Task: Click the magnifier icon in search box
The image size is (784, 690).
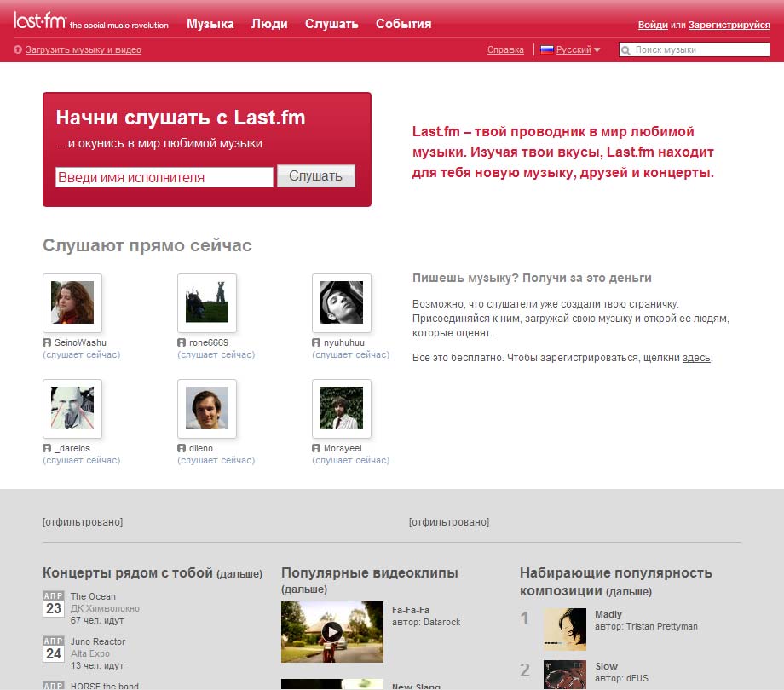Action: [626, 50]
